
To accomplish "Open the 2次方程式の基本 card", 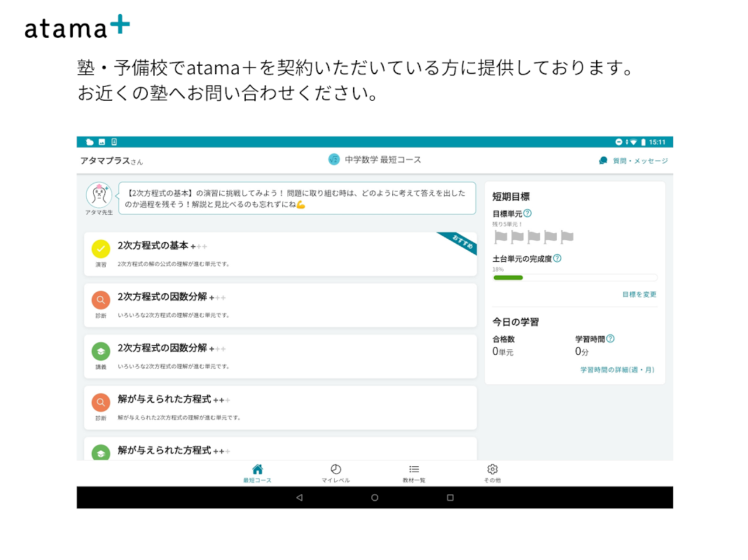I will [x=280, y=254].
